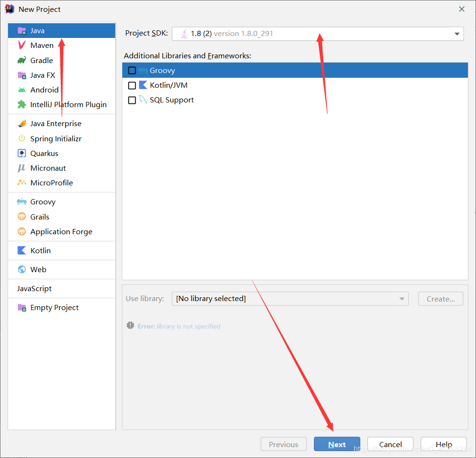
Task: Click the Java Enterprise icon
Action: [22, 124]
